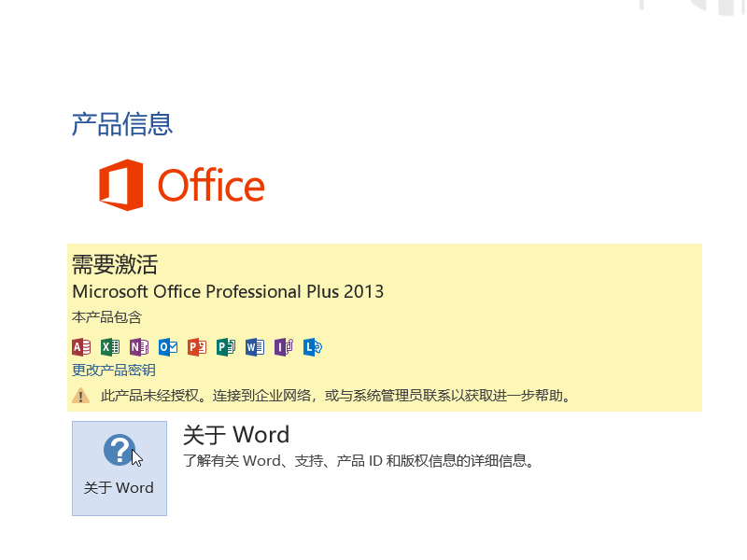Click the unlicensed product warning message
Image resolution: width=747 pixels, height=560 pixels.
[x=336, y=396]
